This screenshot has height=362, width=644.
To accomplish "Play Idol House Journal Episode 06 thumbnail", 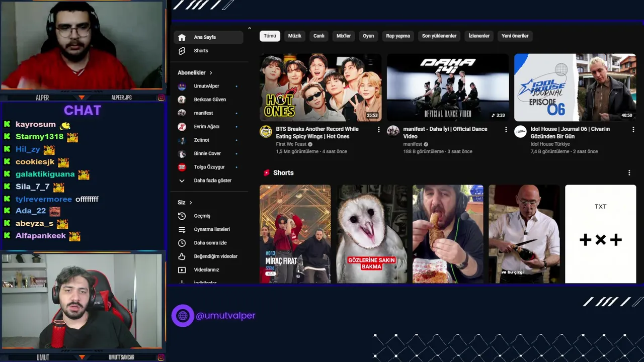I will tap(575, 87).
